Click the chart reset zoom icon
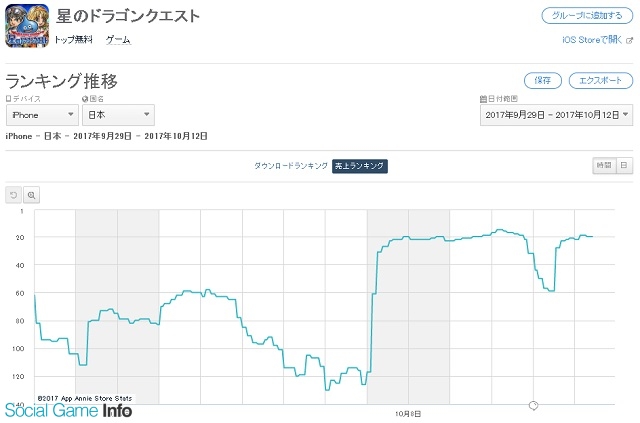The width and height of the screenshot is (640, 423). pyautogui.click(x=13, y=195)
